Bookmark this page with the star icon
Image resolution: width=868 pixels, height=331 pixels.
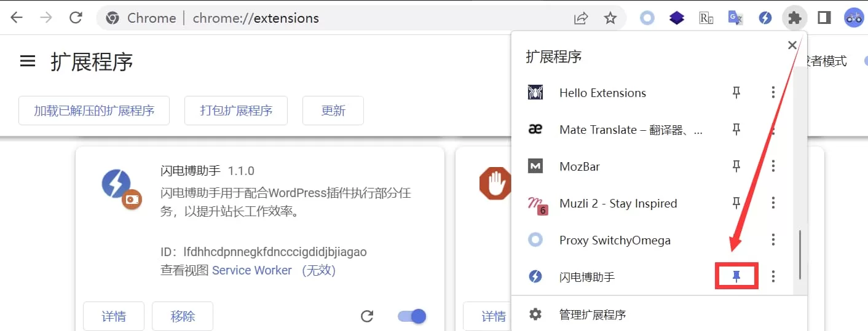610,18
